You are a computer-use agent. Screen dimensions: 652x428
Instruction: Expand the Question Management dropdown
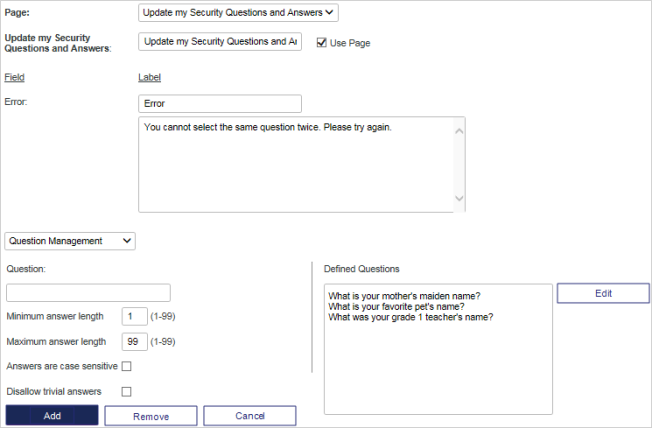pos(70,240)
